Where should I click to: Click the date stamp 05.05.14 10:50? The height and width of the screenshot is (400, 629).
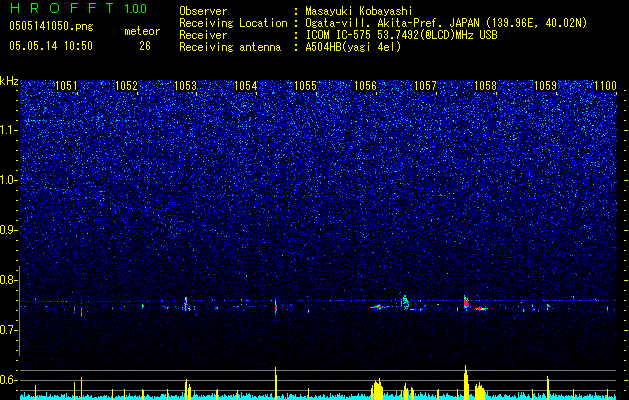tap(51, 46)
